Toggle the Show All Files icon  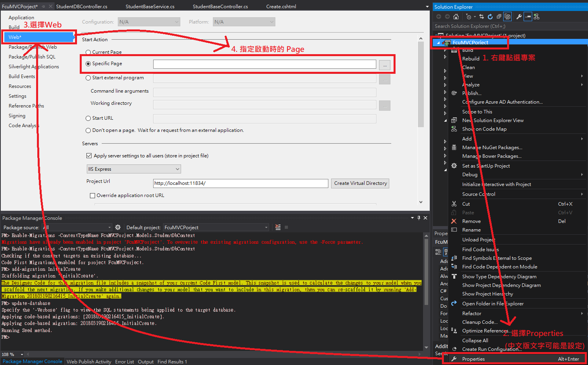tap(507, 16)
